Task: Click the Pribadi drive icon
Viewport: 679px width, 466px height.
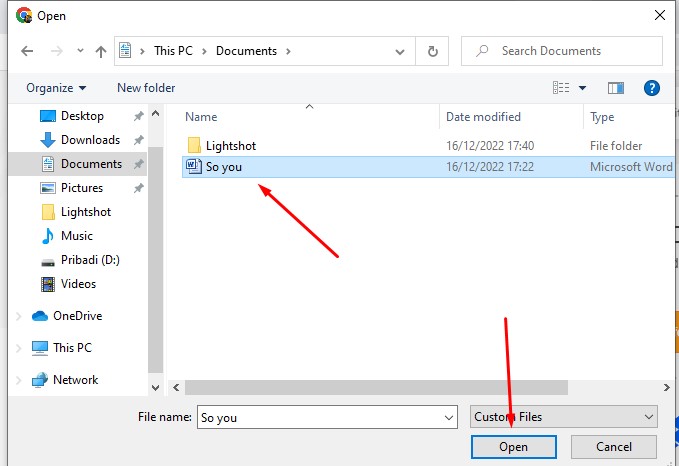Action: (x=48, y=262)
